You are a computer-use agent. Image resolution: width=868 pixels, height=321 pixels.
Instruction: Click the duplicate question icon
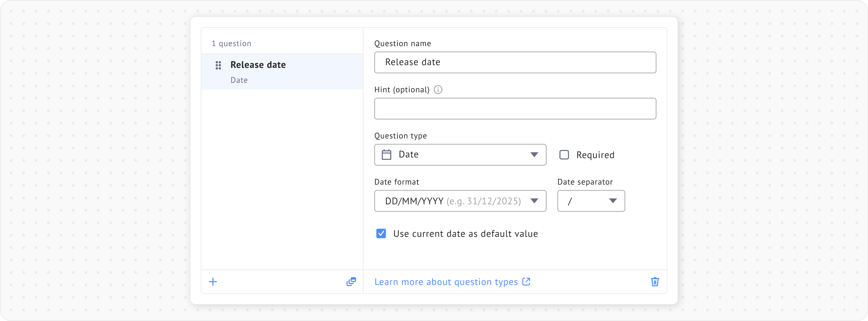351,282
